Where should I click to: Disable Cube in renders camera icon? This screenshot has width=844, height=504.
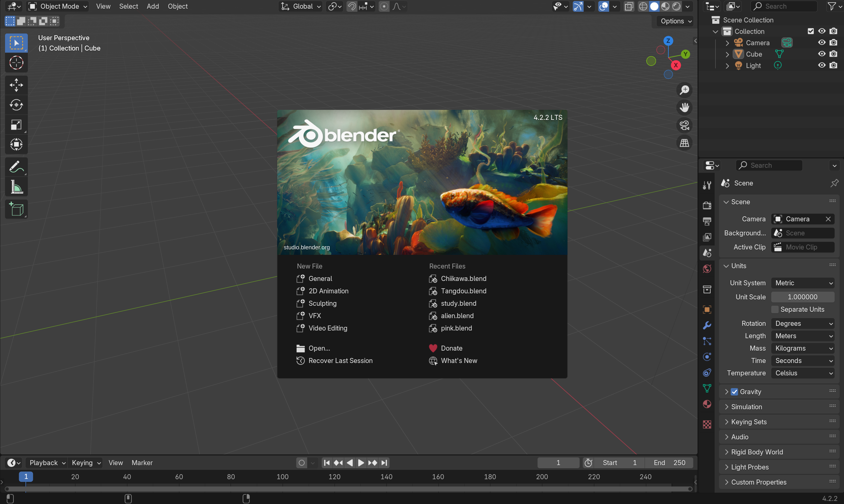tap(833, 54)
